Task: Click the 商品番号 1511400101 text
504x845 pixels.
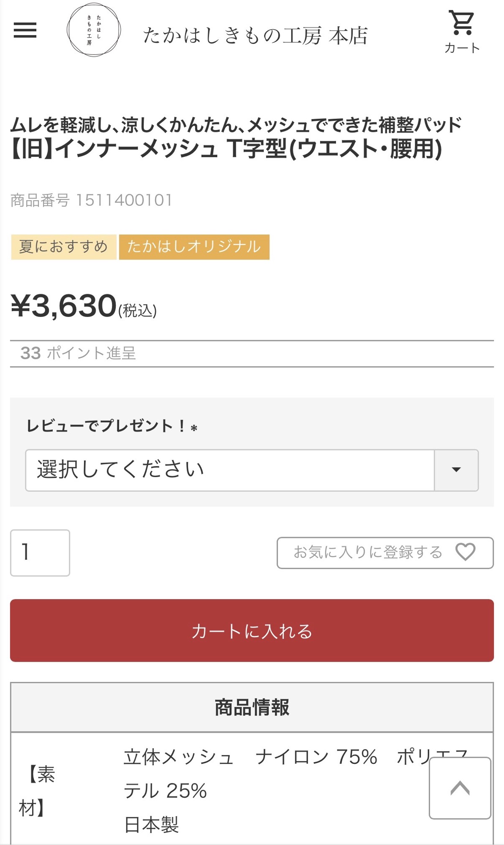Action: tap(91, 200)
